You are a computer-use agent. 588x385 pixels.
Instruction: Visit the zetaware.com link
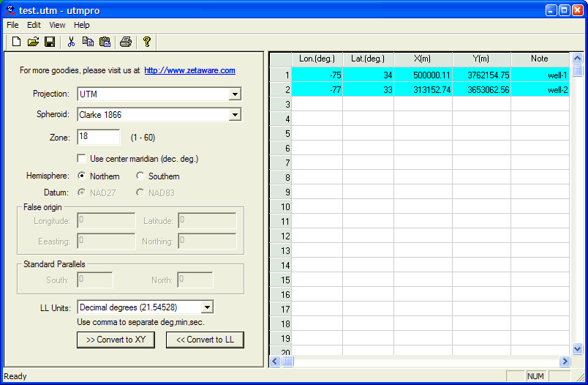click(x=189, y=71)
